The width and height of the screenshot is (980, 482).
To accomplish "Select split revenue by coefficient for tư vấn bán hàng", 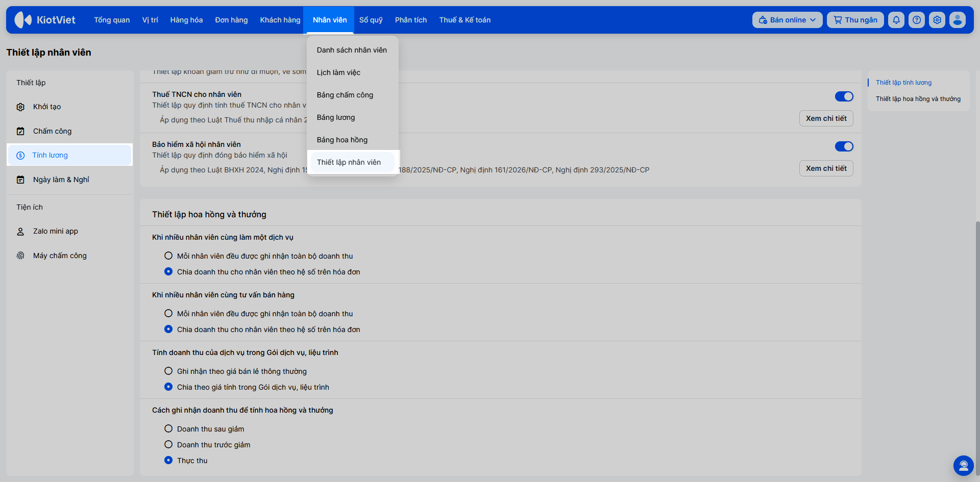I will pyautogui.click(x=168, y=329).
